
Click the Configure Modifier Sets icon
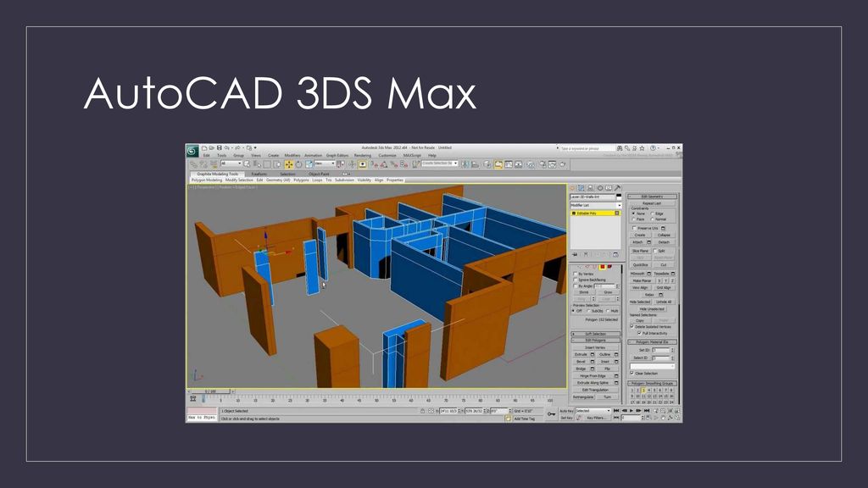(x=615, y=254)
